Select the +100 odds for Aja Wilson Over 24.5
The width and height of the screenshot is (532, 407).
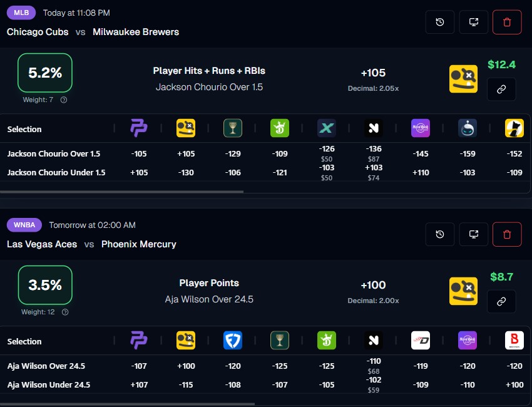pyautogui.click(x=186, y=366)
